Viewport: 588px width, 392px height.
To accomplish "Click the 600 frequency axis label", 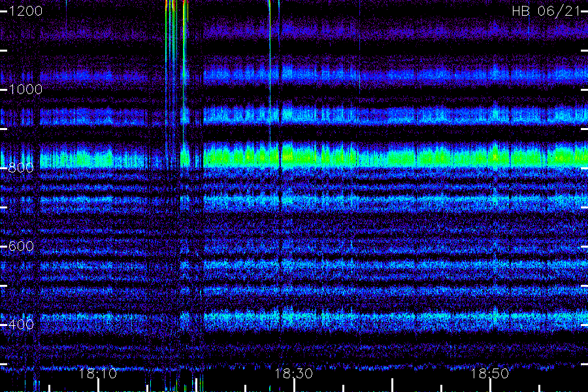I will (21, 246).
